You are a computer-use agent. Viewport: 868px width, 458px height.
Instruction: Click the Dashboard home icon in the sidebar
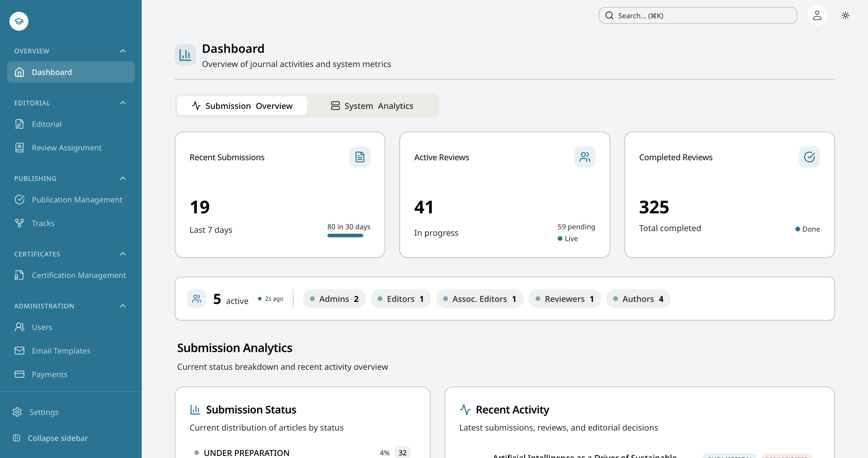click(x=19, y=72)
